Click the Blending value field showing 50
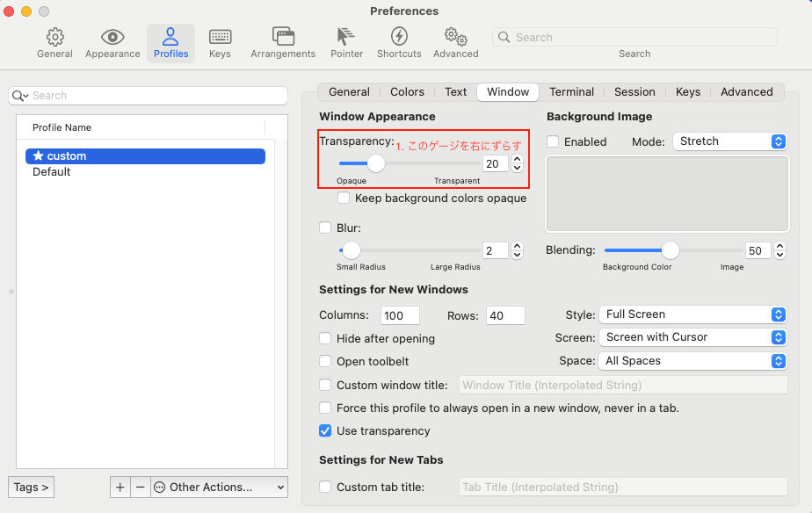 pyautogui.click(x=758, y=250)
